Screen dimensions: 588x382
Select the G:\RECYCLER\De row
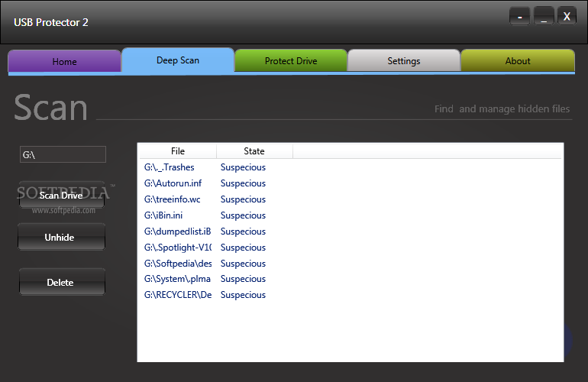pos(351,295)
